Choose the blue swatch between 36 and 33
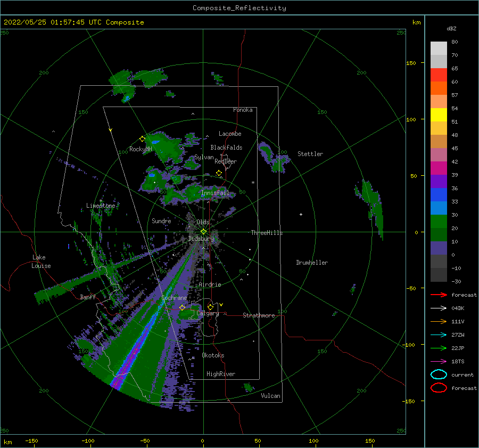 (439, 195)
